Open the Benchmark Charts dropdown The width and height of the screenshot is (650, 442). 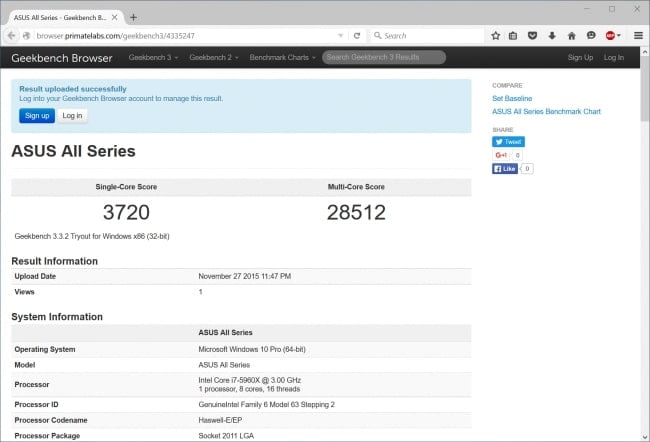(283, 58)
